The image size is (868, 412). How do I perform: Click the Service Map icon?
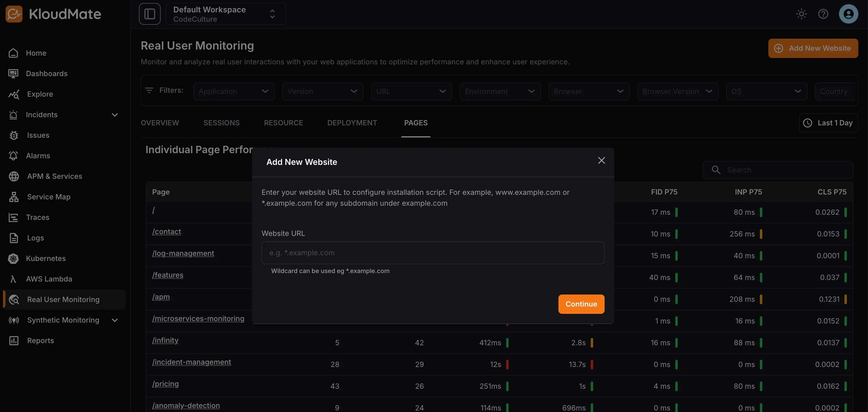[14, 197]
